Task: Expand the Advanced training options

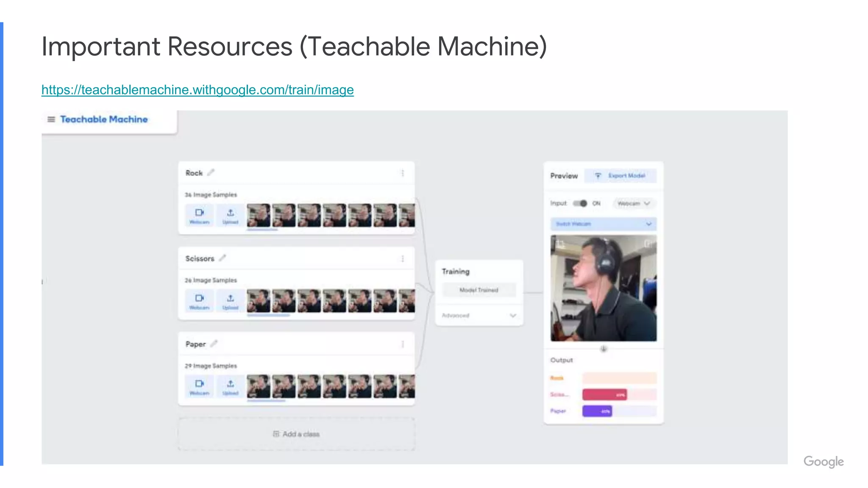Action: [479, 316]
